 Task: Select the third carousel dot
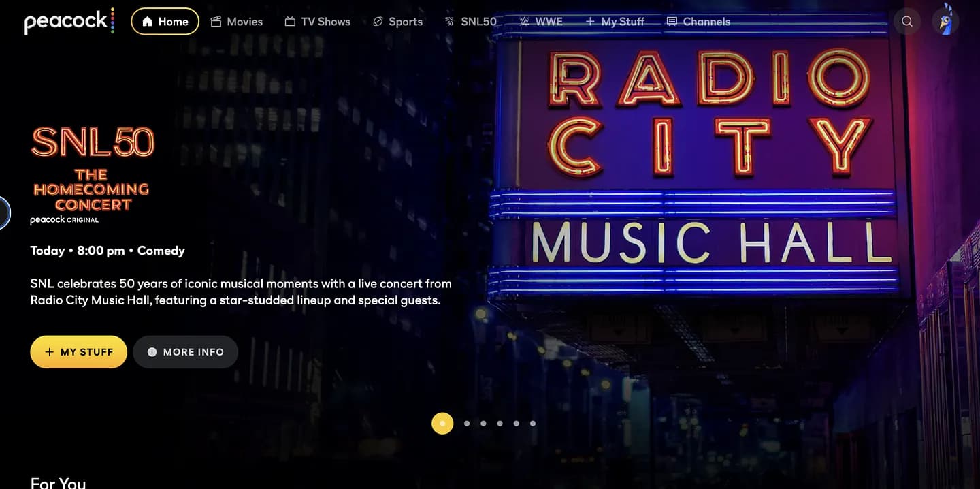click(x=483, y=423)
